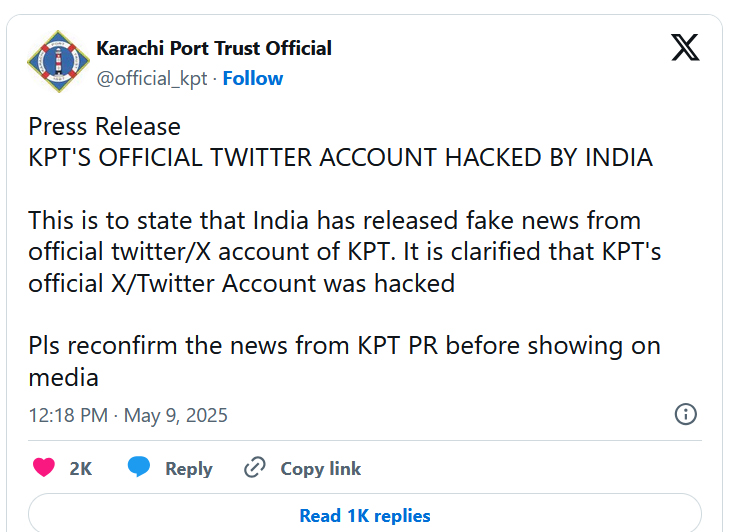Click the Press Release heading text
The width and height of the screenshot is (755, 532).
coord(104,127)
